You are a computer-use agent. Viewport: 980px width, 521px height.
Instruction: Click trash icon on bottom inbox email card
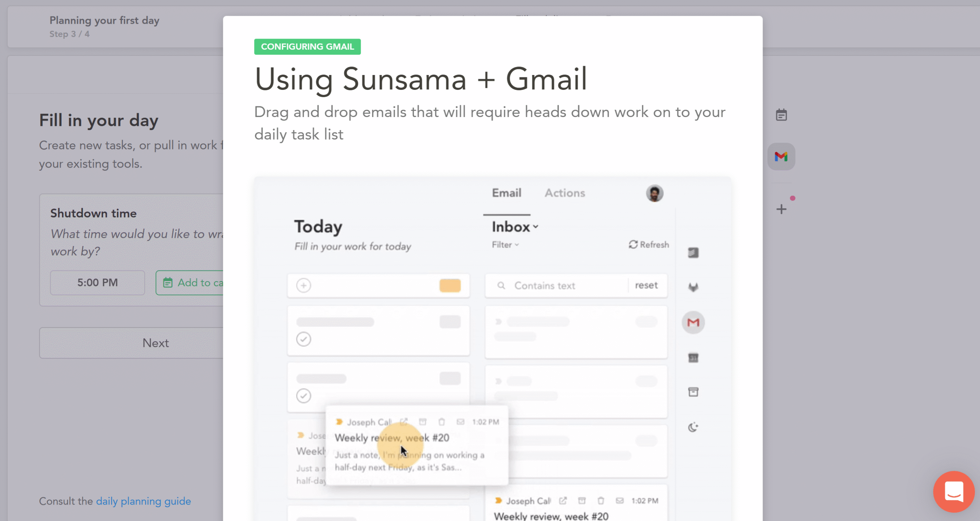(601, 501)
